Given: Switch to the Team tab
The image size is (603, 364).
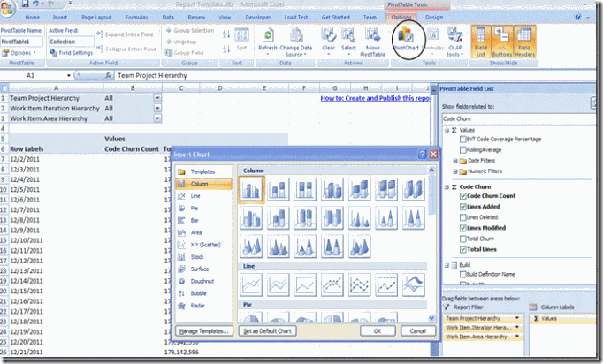Looking at the screenshot, I should tap(370, 18).
